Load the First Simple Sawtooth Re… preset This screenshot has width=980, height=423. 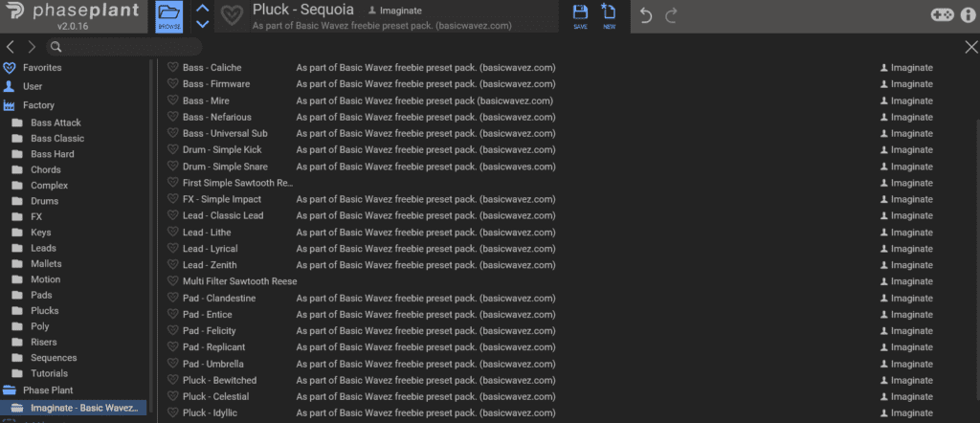click(x=237, y=183)
